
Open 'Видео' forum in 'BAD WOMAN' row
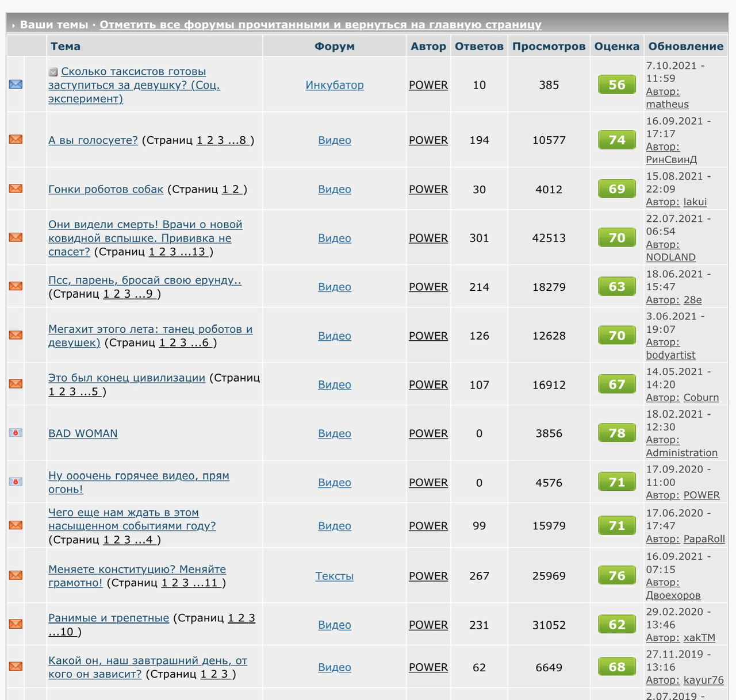click(x=335, y=434)
